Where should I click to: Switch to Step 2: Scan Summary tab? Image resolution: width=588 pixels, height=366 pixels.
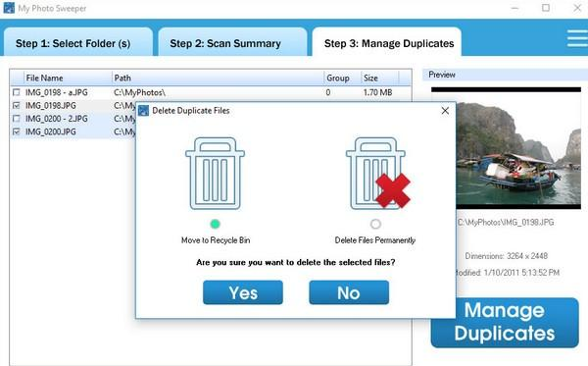[x=232, y=42]
